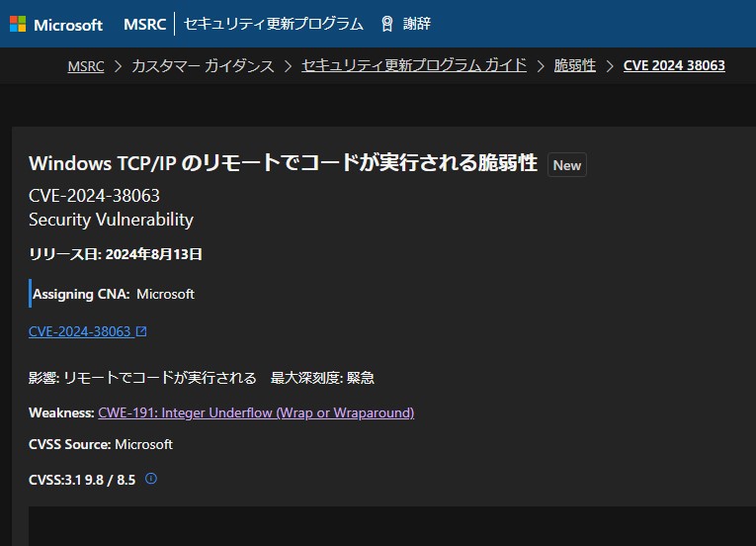Click CVSS Source: Microsoft text

click(x=100, y=444)
